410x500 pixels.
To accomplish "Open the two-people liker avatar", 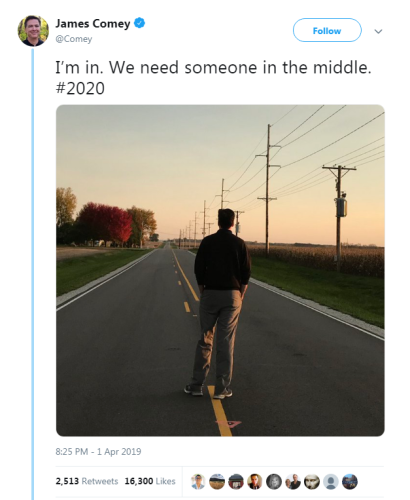I will point(293,482).
